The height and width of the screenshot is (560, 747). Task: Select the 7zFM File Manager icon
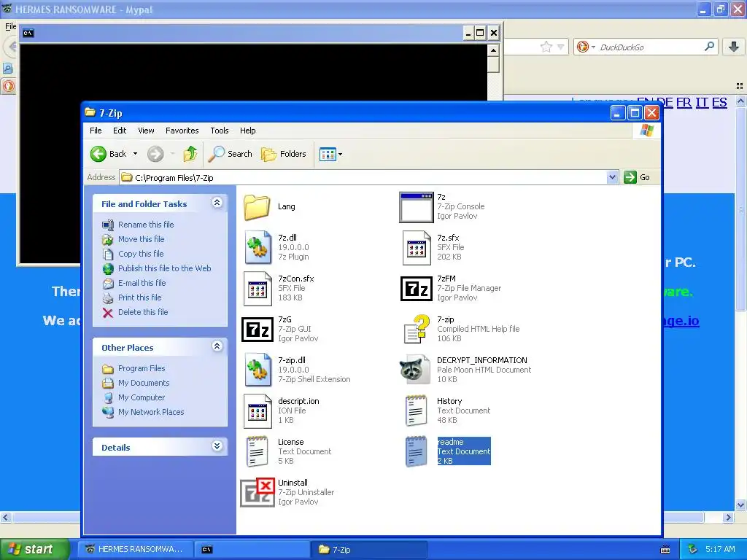(417, 289)
